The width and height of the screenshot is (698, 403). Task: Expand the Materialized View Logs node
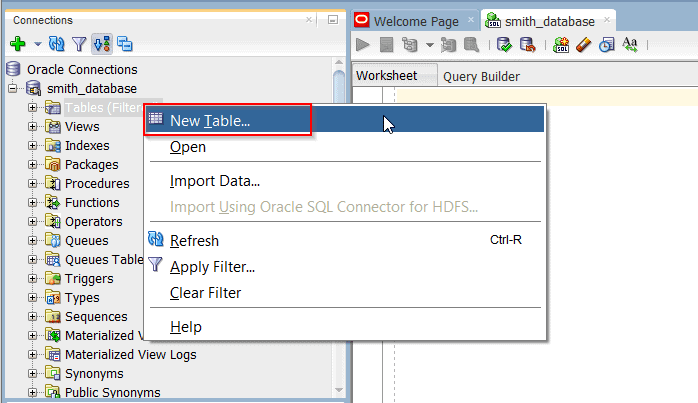point(32,354)
